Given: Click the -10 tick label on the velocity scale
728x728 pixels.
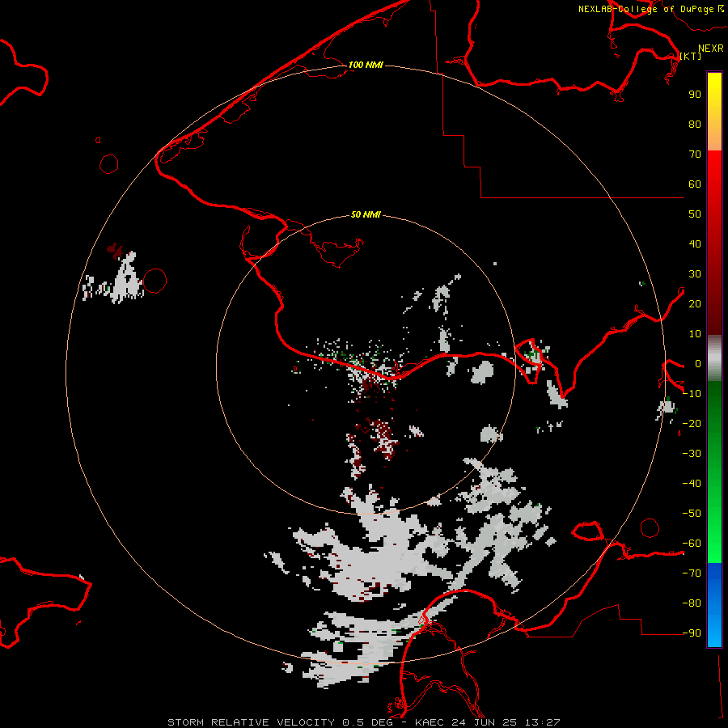Looking at the screenshot, I should coord(692,394).
